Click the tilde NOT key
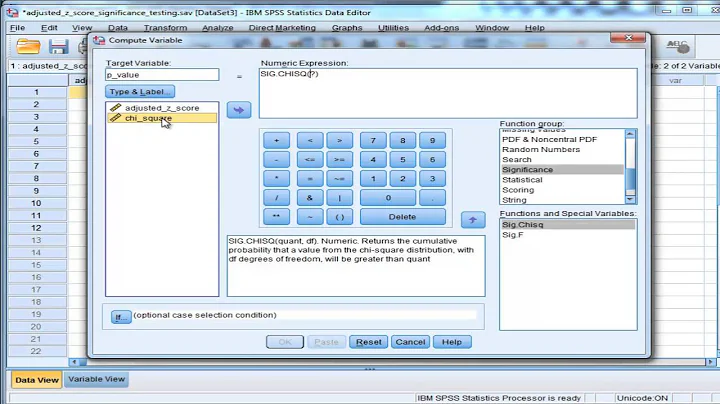The image size is (720, 404). 310,217
